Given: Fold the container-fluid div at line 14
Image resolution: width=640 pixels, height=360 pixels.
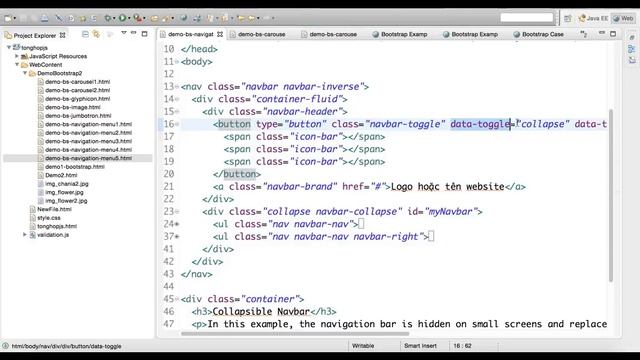Looking at the screenshot, I should [177, 99].
